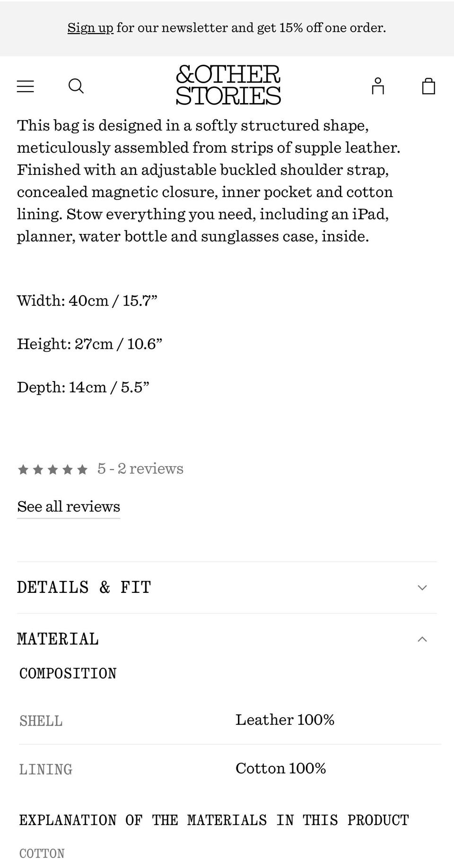The width and height of the screenshot is (454, 868).
Task: Click the five-star rating icons
Action: click(52, 469)
